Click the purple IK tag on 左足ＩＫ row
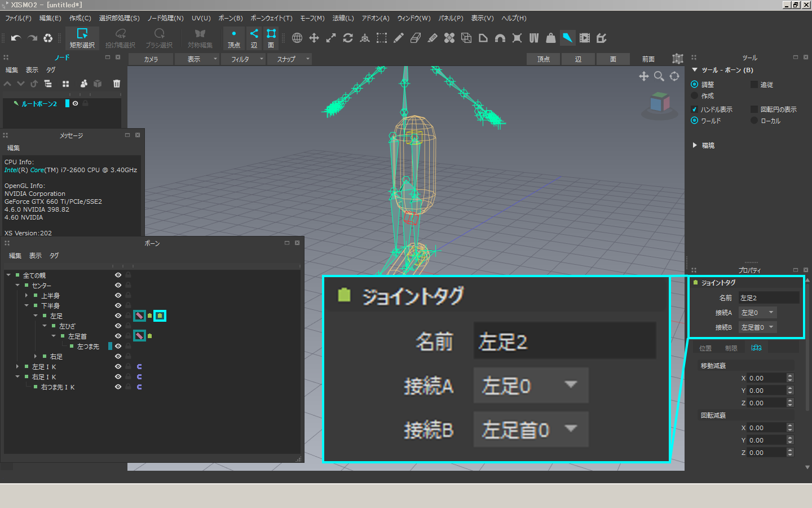This screenshot has height=508, width=812. (x=139, y=367)
